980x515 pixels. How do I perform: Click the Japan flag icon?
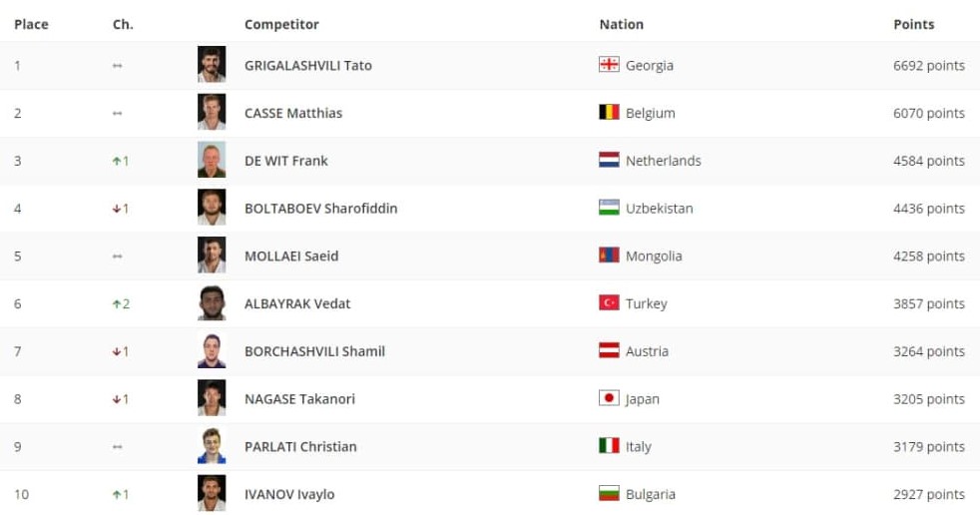pos(609,398)
